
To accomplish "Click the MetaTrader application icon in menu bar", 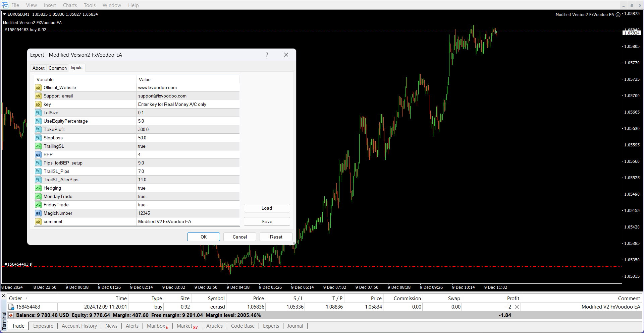I will (x=5, y=5).
